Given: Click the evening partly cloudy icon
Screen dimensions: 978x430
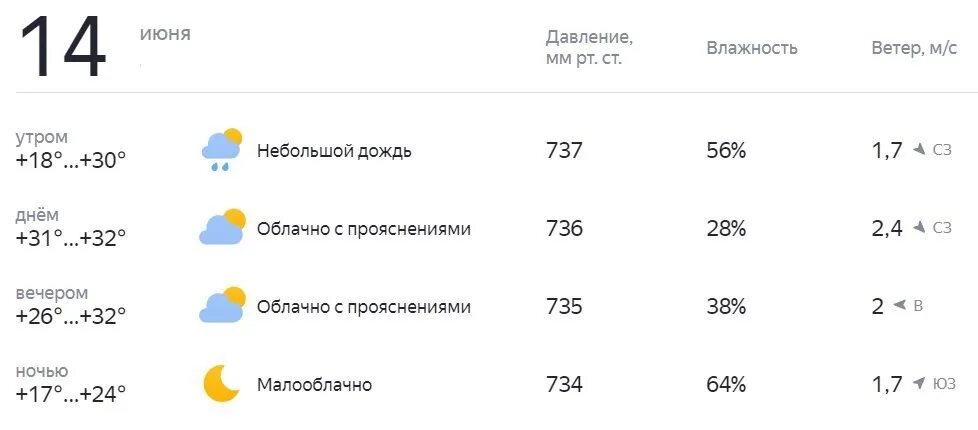Looking at the screenshot, I should tap(222, 305).
